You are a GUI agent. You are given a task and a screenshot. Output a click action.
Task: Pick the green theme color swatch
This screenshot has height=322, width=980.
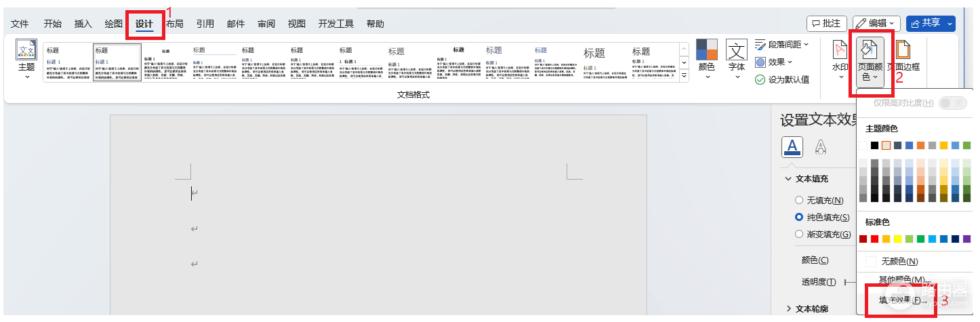[966, 145]
